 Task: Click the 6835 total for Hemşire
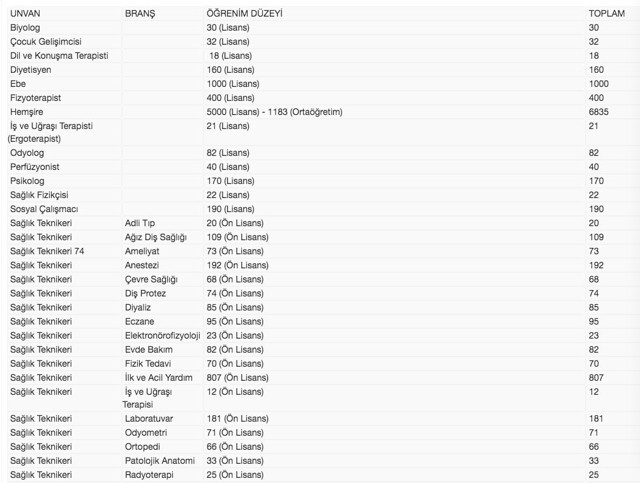point(600,112)
